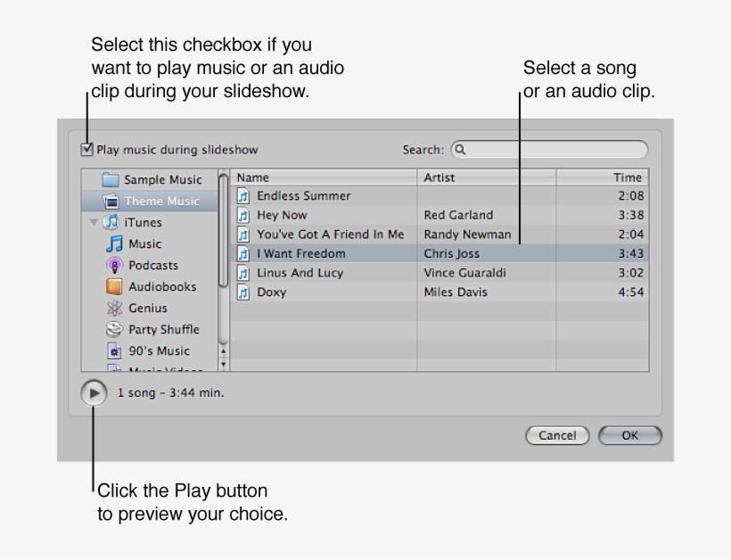
Task: Collapse the iTunes disclosure triangle
Action: pos(94,223)
